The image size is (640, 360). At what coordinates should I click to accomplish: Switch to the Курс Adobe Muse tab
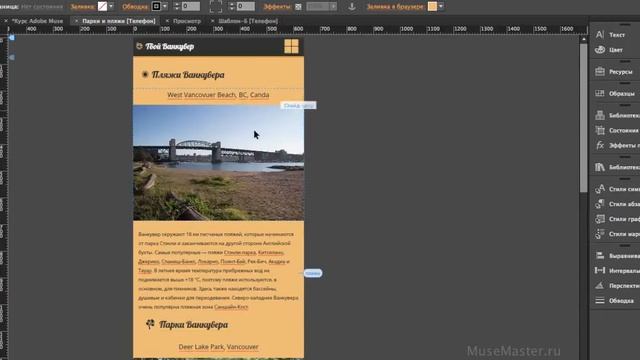[x=37, y=21]
